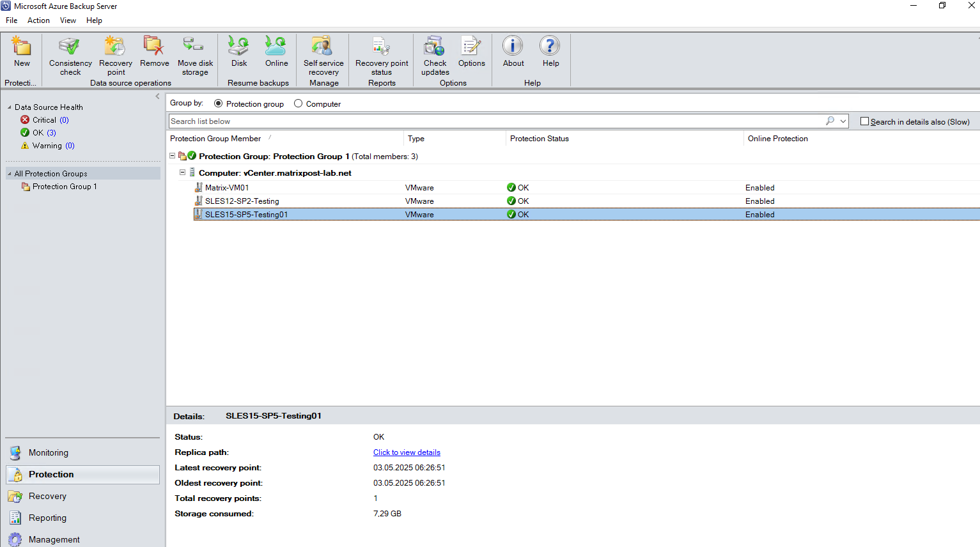Collapse vCenter computer node
Viewport: 980px width, 547px height.
[182, 173]
